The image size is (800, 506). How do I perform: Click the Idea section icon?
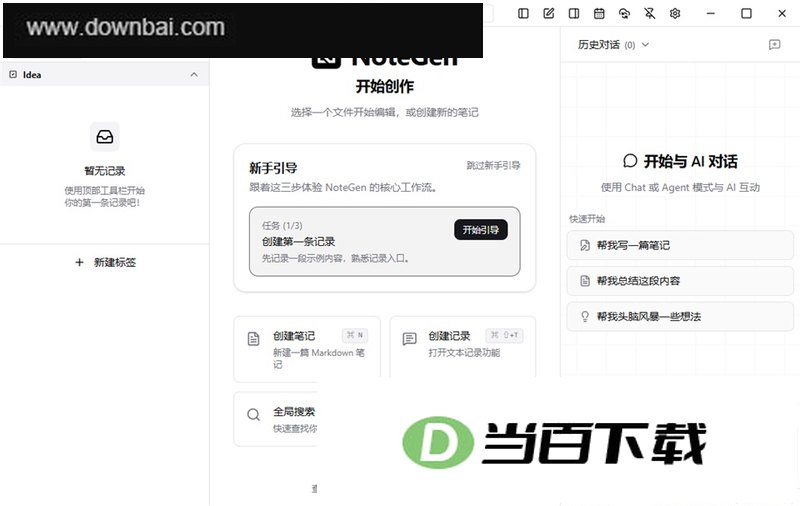click(13, 74)
